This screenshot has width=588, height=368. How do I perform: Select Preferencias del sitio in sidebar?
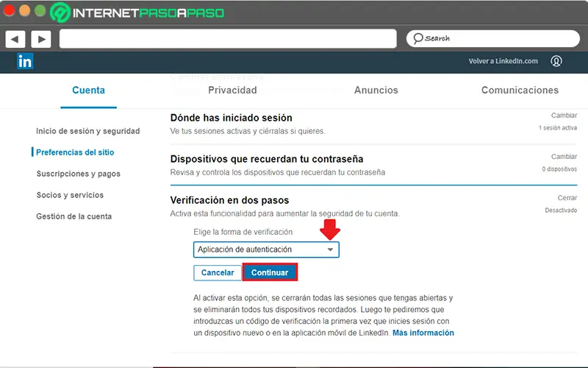[x=75, y=152]
